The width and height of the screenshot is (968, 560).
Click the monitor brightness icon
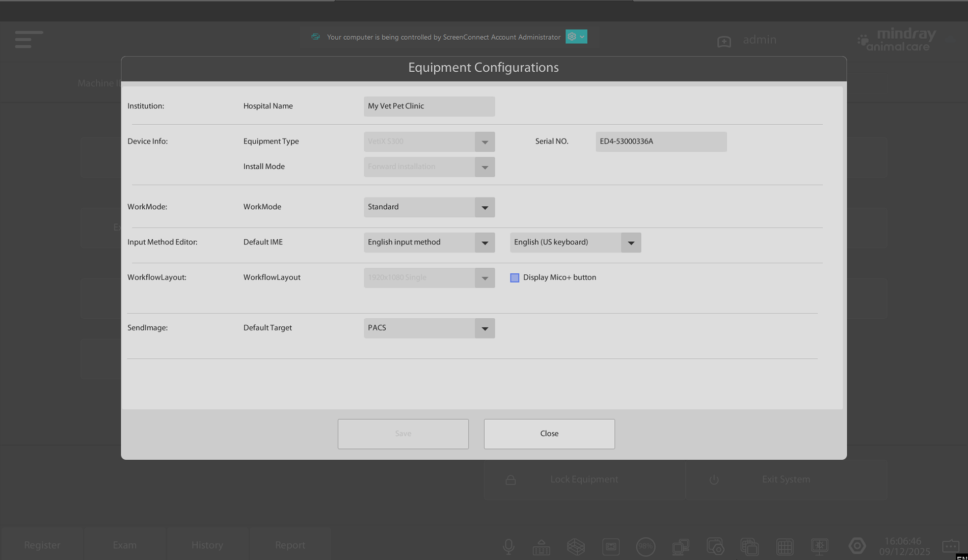click(819, 547)
